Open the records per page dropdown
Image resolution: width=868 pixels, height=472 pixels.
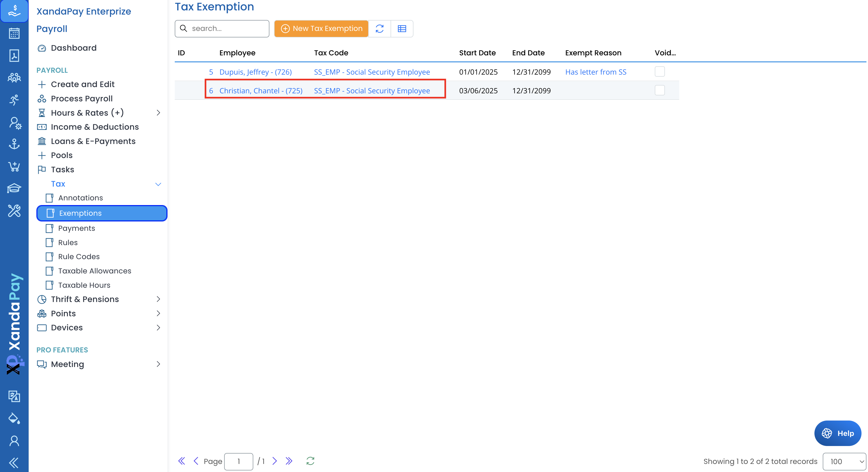click(x=844, y=461)
